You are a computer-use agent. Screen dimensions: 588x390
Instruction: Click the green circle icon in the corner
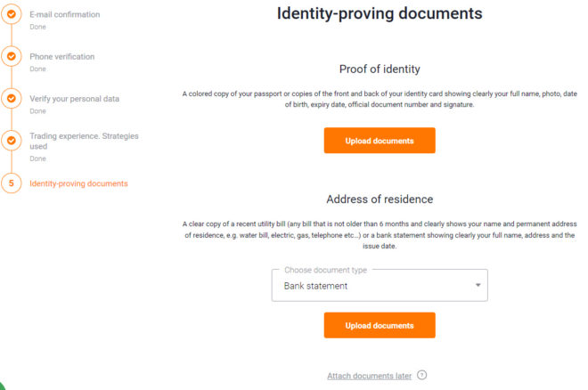pyautogui.click(x=2, y=386)
